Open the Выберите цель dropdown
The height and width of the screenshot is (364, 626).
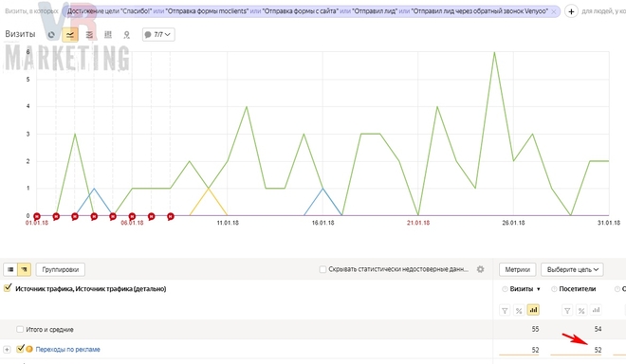572,269
